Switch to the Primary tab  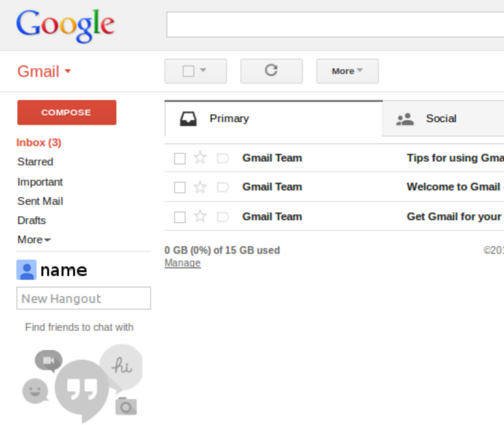pos(274,119)
